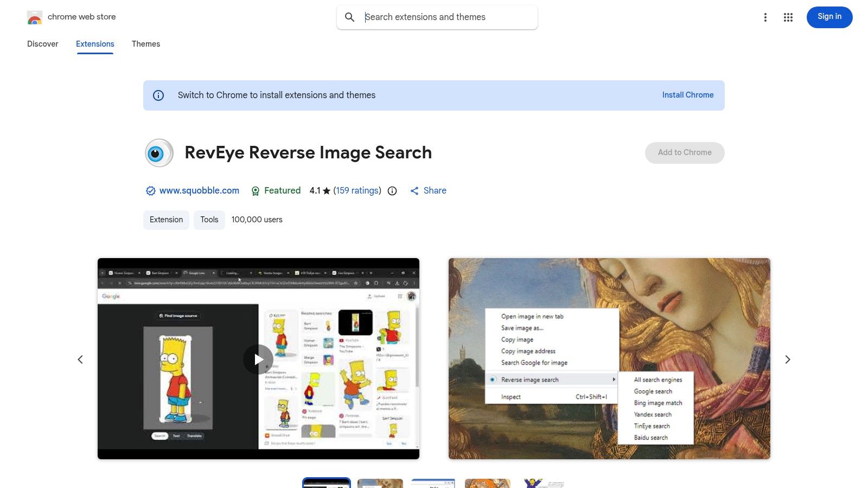Click the Featured badge
868x488 pixels.
pyautogui.click(x=276, y=191)
